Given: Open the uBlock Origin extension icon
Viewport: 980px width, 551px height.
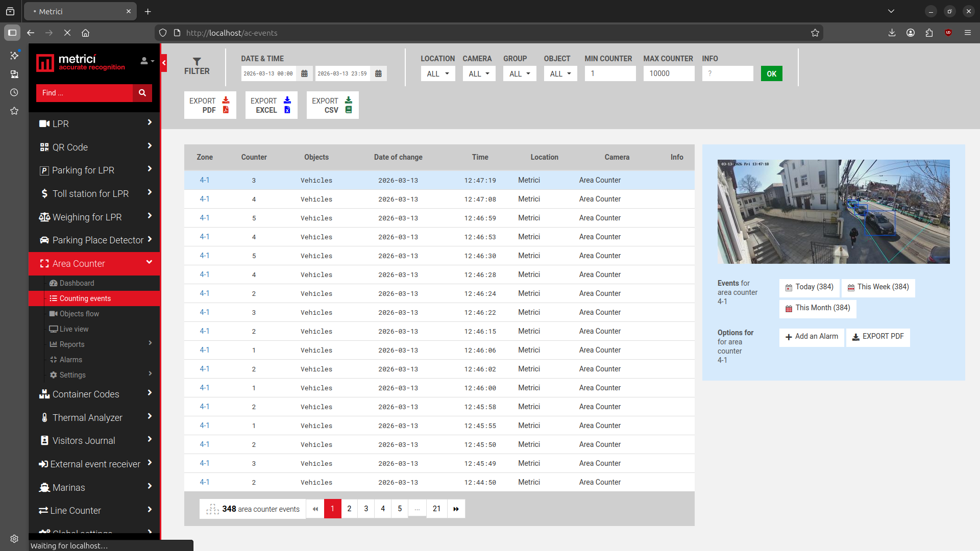Looking at the screenshot, I should point(948,33).
